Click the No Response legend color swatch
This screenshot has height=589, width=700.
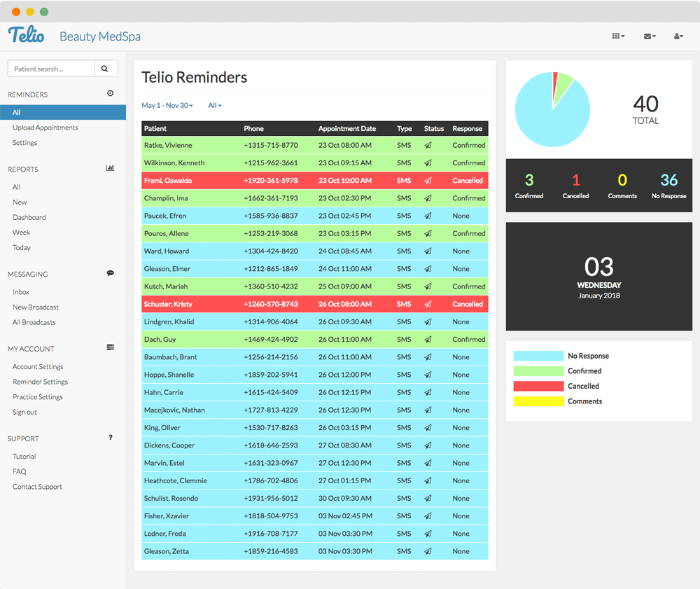pos(538,356)
